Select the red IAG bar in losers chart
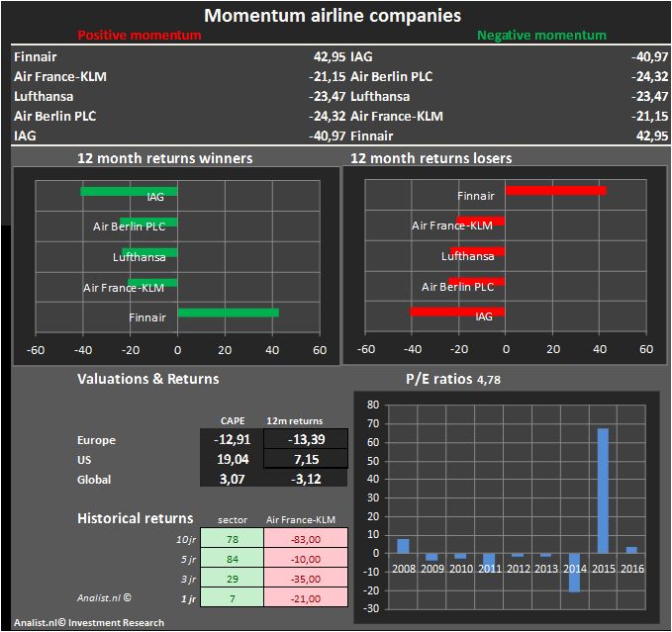The height and width of the screenshot is (632, 672). coord(457,312)
